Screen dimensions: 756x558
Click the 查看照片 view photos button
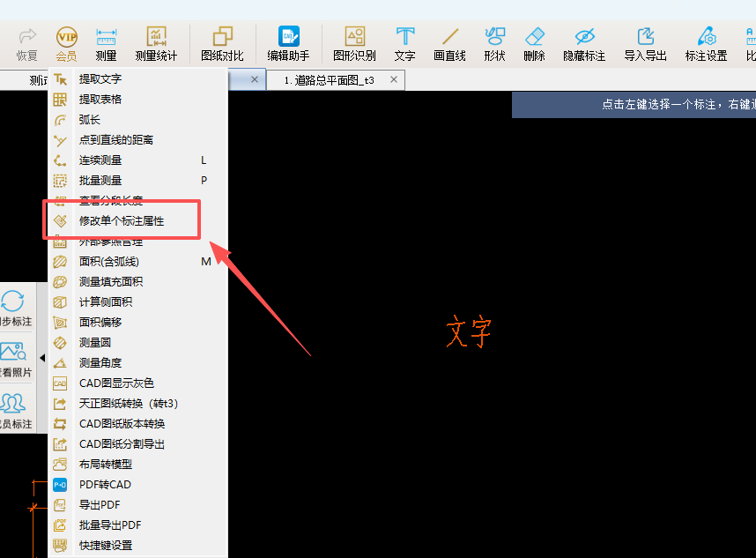14,359
